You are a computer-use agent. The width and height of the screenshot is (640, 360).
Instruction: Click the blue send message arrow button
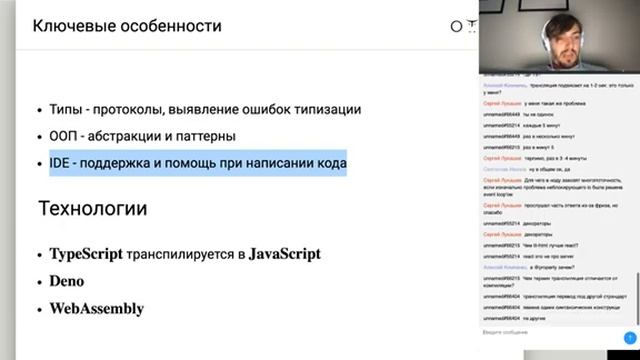[x=630, y=338]
